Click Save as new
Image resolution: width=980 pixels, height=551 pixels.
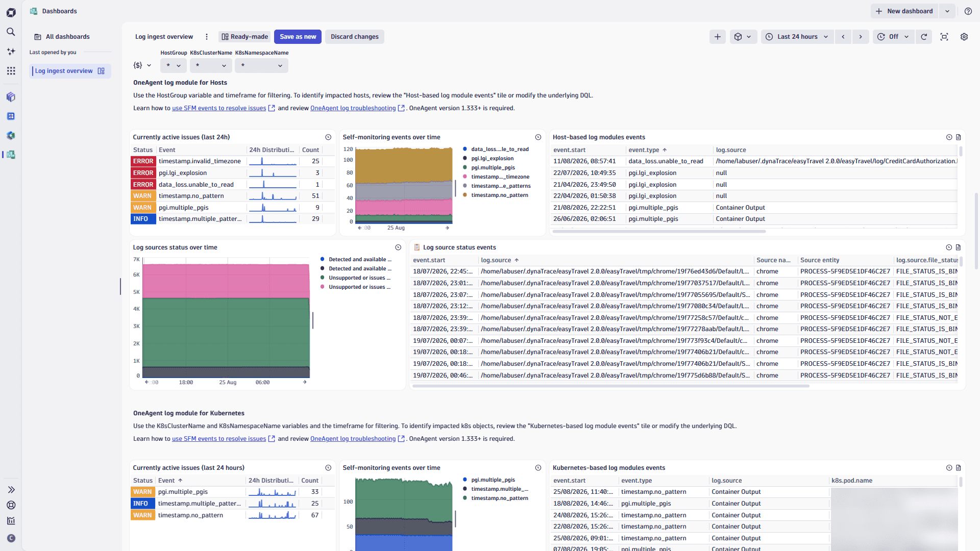[x=298, y=37]
